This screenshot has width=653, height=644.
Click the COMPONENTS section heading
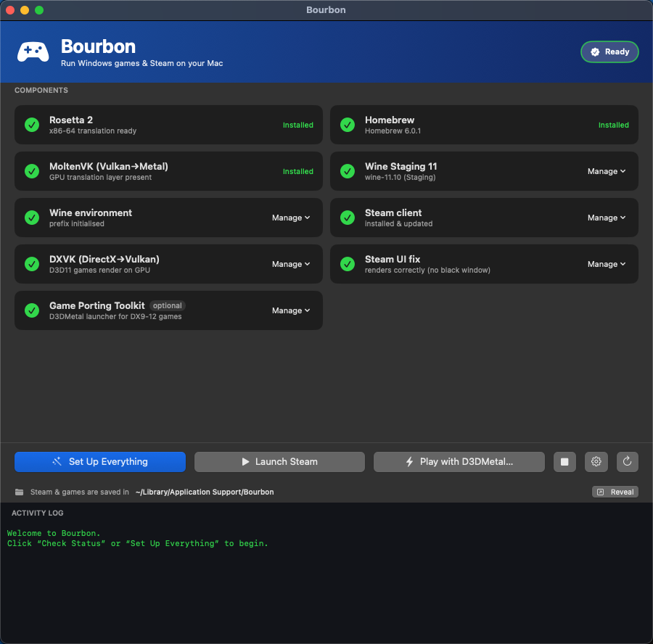coord(41,91)
